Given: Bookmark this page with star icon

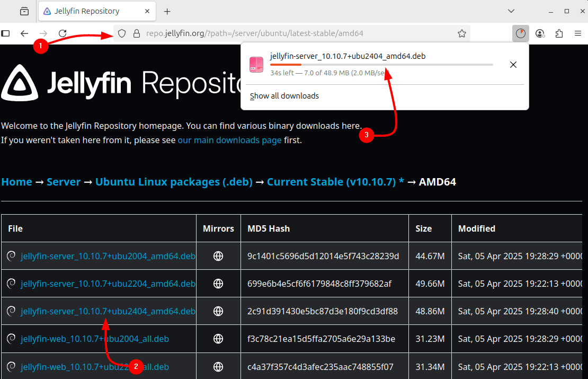Looking at the screenshot, I should point(462,33).
